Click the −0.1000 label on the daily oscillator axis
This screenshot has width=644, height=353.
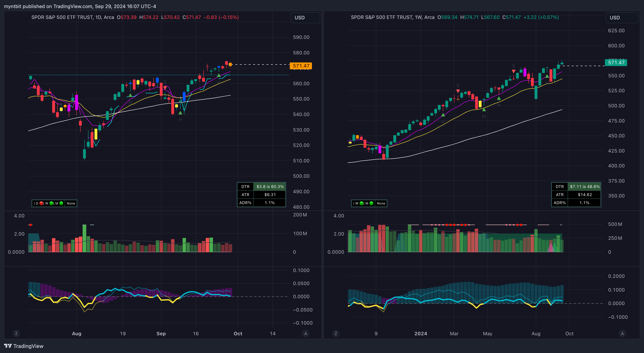pyautogui.click(x=302, y=323)
